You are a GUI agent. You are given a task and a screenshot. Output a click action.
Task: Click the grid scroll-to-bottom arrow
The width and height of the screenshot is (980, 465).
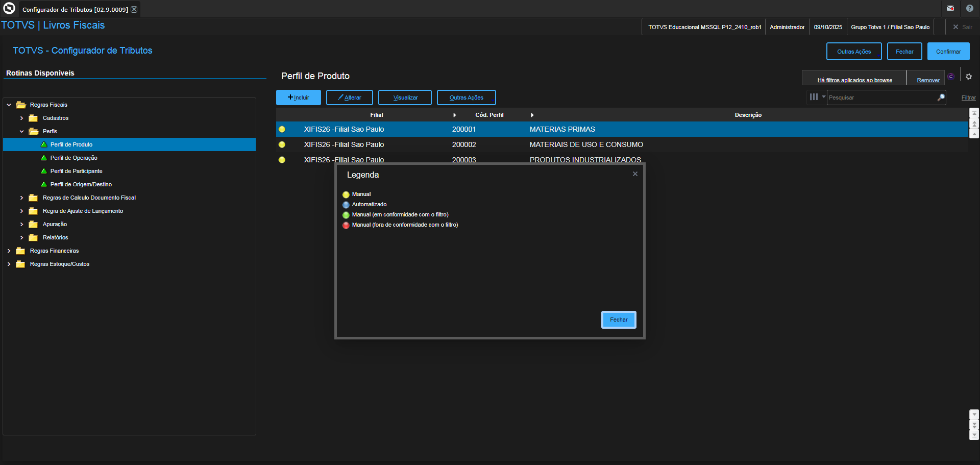pyautogui.click(x=974, y=435)
